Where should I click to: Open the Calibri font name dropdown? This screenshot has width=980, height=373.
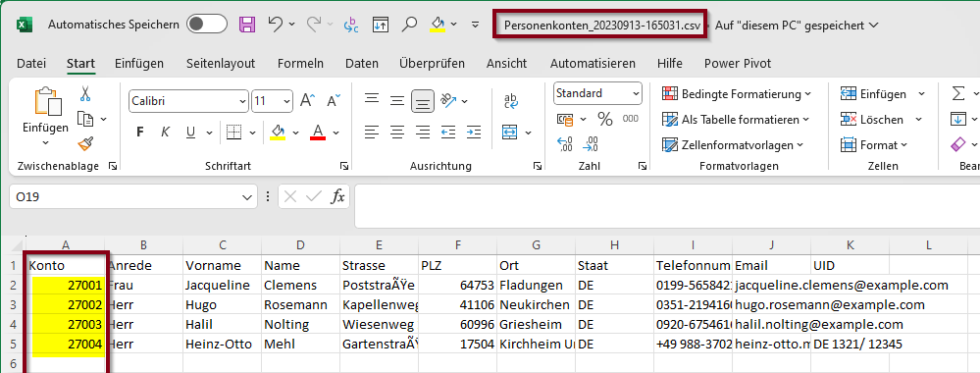coord(242,101)
